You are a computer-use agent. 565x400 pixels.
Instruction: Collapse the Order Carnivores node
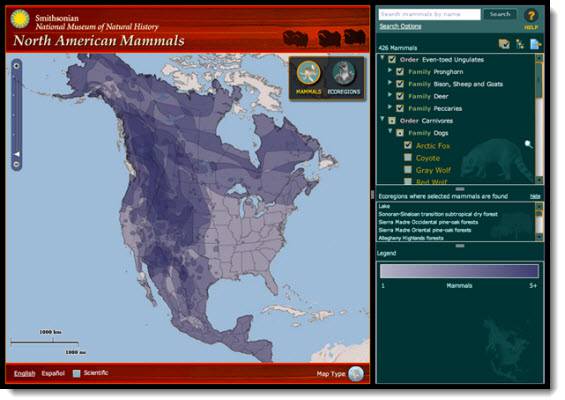click(x=382, y=119)
